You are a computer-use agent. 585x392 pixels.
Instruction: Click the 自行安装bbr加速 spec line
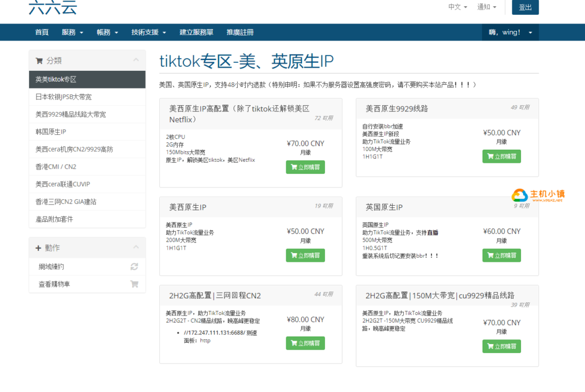click(382, 126)
